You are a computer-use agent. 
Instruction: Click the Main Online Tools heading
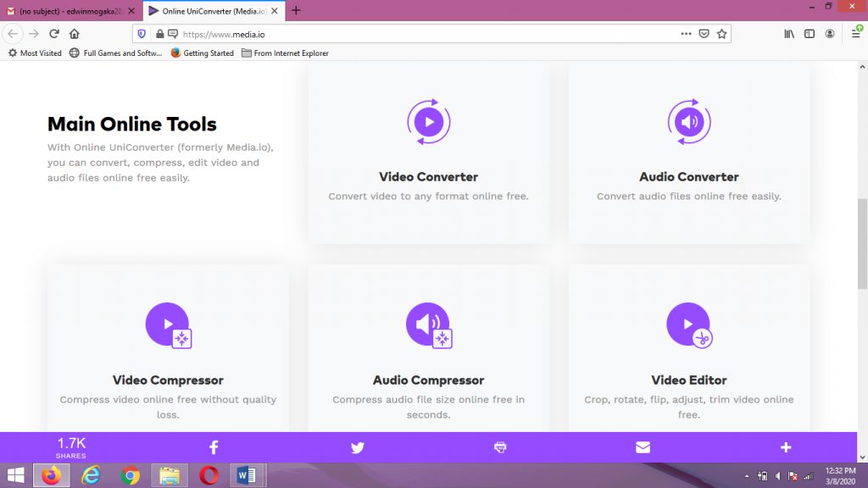(131, 124)
